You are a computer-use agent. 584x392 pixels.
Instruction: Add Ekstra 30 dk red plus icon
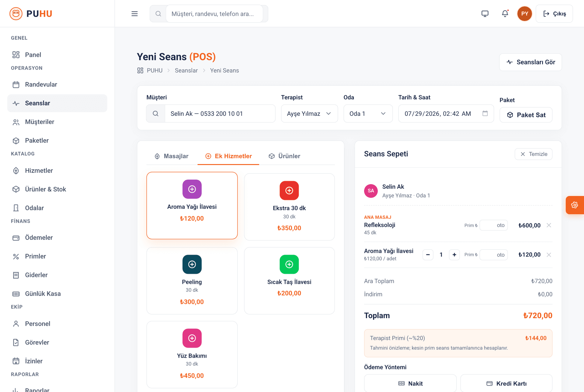tap(289, 191)
